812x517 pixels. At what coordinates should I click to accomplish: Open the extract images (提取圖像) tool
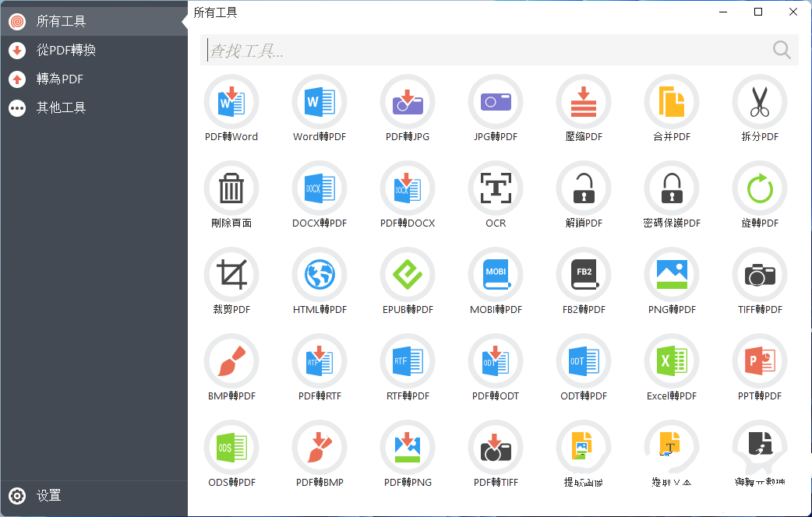(x=583, y=447)
